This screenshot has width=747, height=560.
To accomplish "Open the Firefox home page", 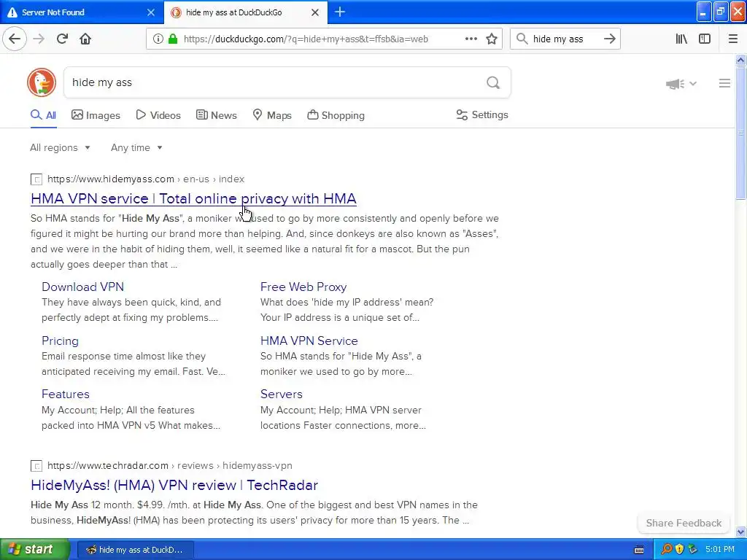I will pos(85,39).
